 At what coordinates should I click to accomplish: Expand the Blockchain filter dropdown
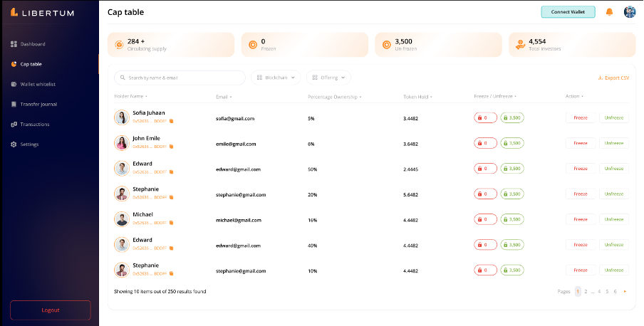coord(275,78)
